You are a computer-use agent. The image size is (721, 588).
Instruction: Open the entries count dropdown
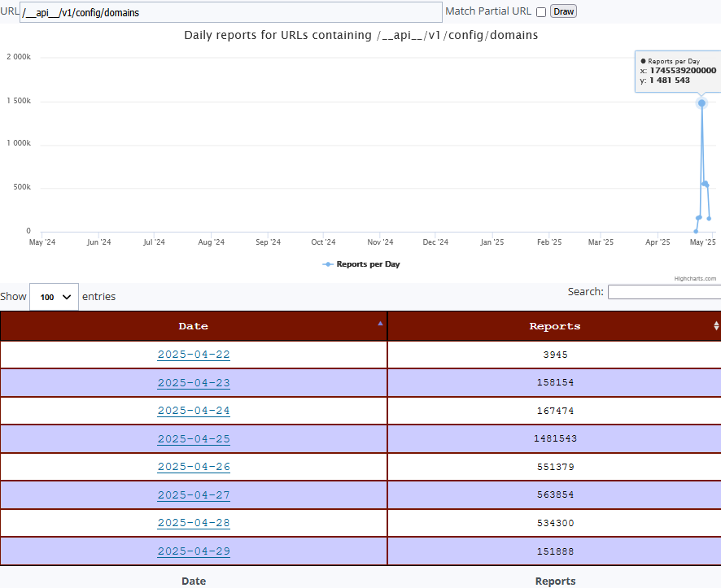pyautogui.click(x=54, y=297)
